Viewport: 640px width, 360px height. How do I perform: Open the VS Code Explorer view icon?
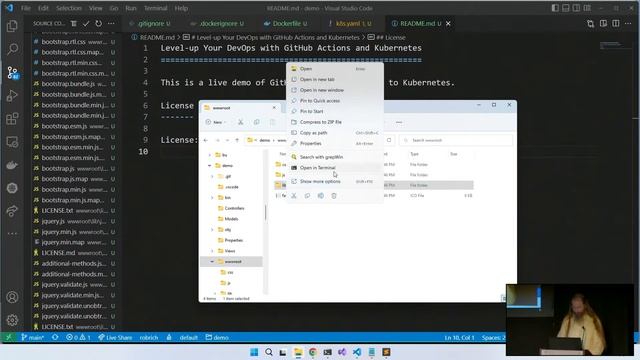click(x=12, y=26)
